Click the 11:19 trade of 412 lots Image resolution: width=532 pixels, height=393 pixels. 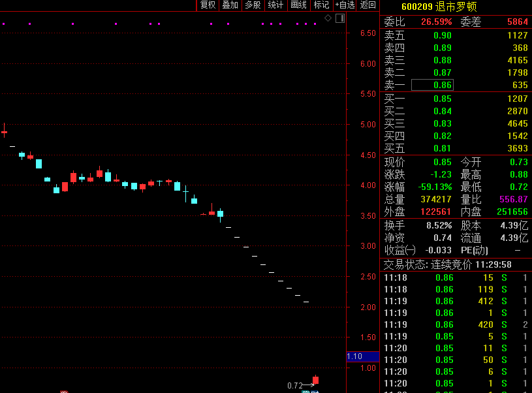(x=455, y=301)
